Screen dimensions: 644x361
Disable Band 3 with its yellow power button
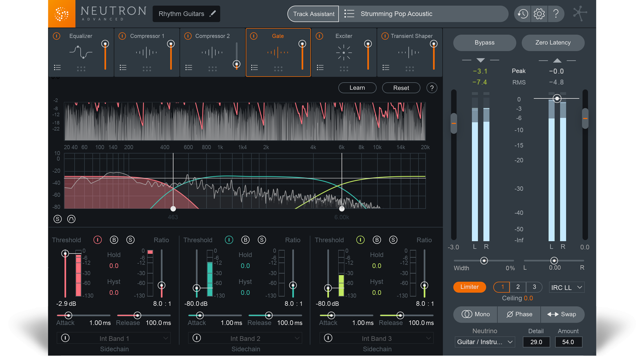(360, 240)
